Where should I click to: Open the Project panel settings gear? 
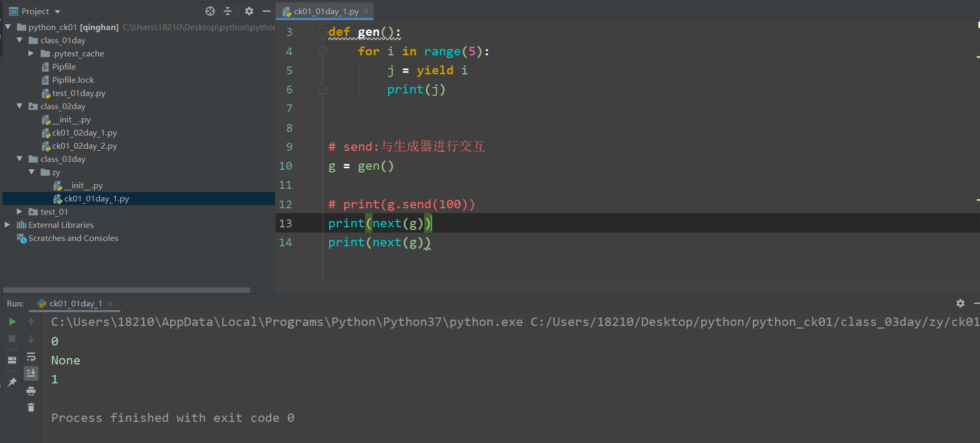[x=249, y=11]
